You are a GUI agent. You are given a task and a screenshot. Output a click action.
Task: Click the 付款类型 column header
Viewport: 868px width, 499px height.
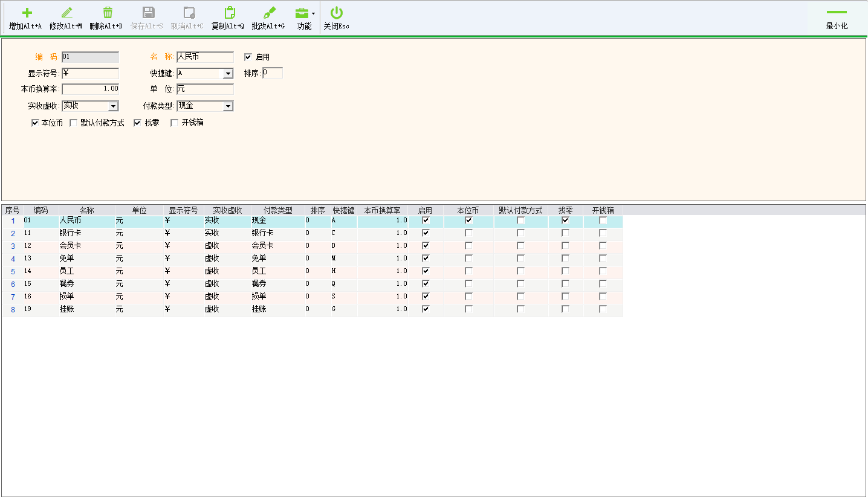[278, 210]
